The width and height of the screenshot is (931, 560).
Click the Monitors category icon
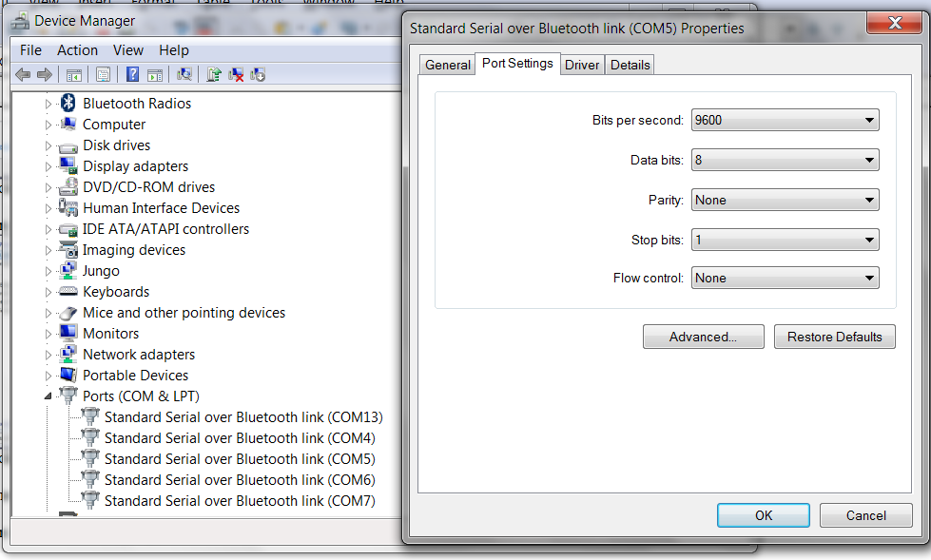point(68,333)
